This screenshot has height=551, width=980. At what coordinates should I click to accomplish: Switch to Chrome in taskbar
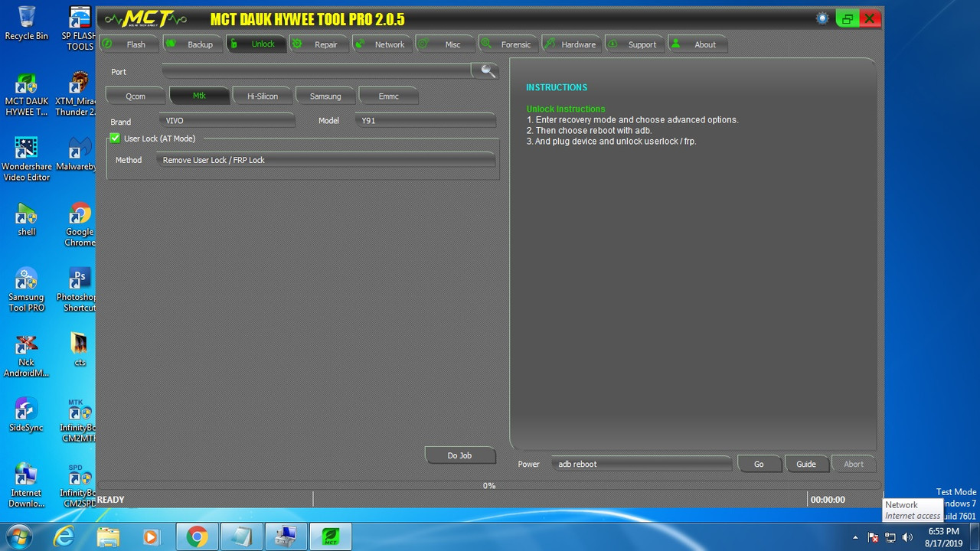tap(197, 536)
